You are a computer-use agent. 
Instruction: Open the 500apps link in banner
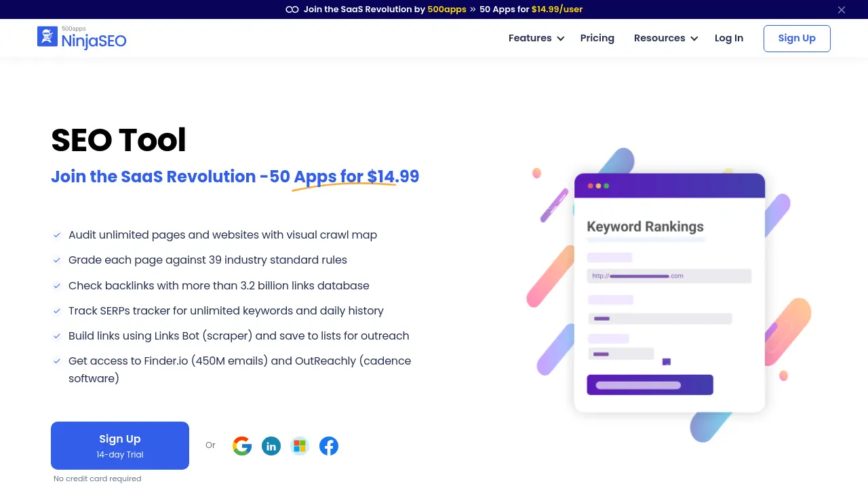(447, 9)
